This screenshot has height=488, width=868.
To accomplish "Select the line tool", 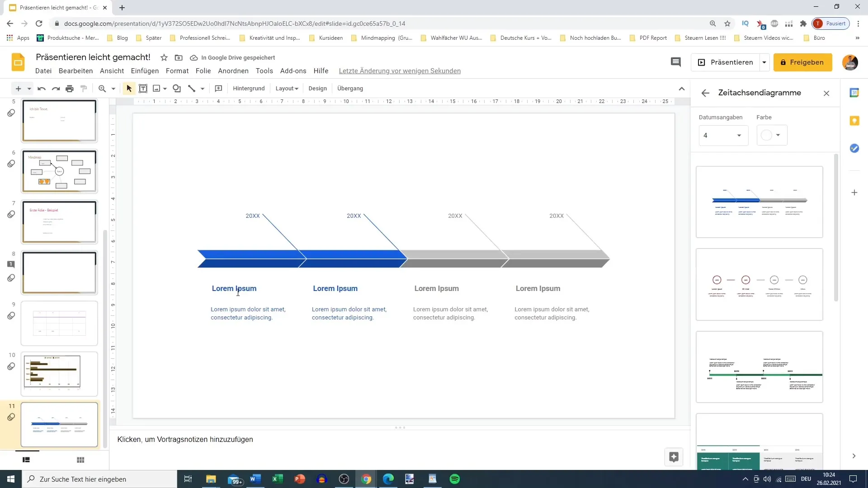I will click(192, 89).
